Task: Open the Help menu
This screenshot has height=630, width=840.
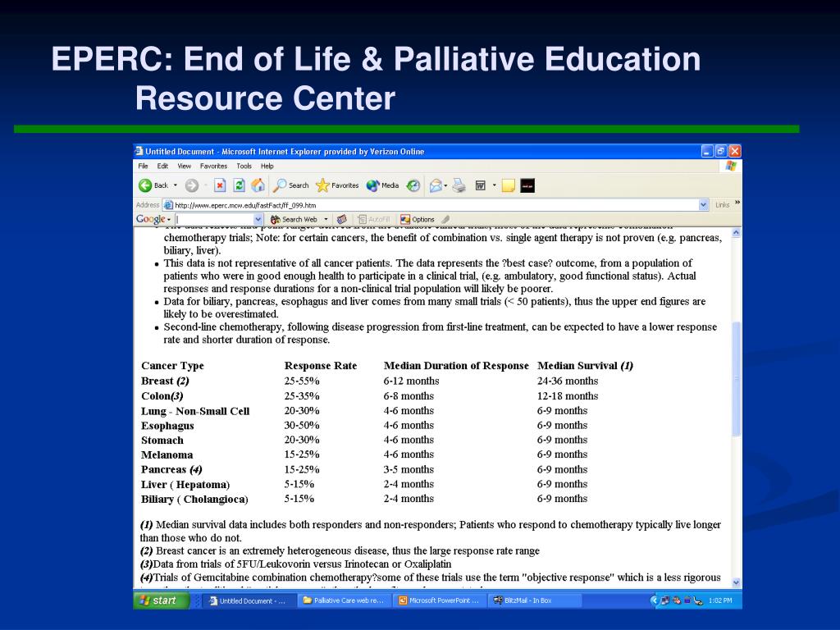Action: (267, 166)
